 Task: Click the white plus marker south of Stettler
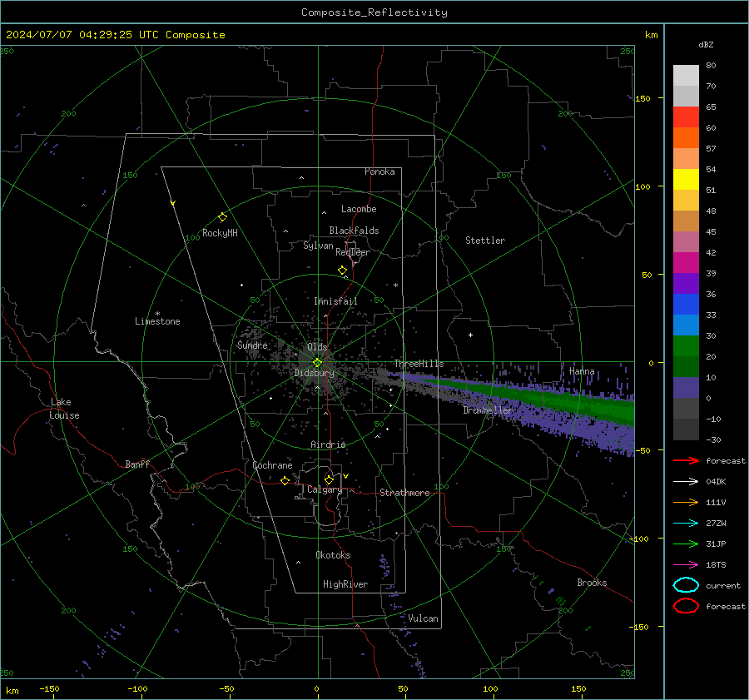point(470,335)
